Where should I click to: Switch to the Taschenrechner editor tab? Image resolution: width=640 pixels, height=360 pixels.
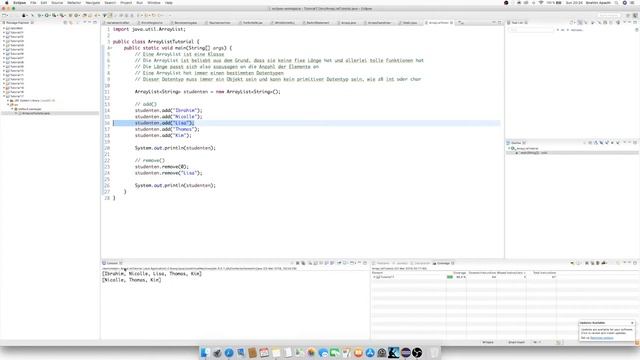point(219,22)
